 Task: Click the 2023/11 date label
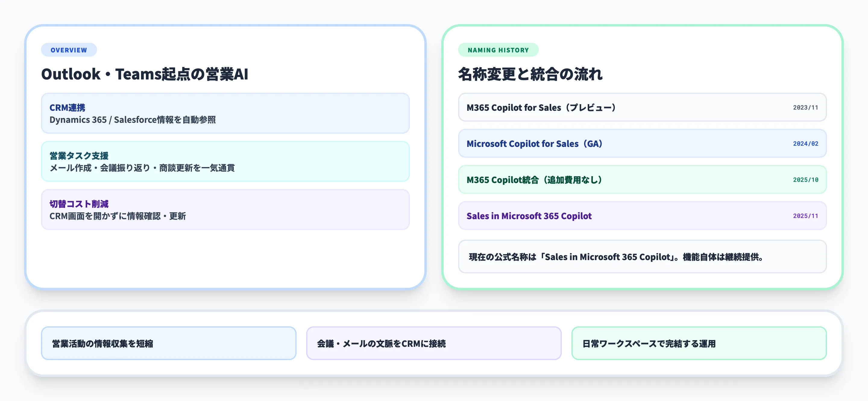click(x=806, y=108)
